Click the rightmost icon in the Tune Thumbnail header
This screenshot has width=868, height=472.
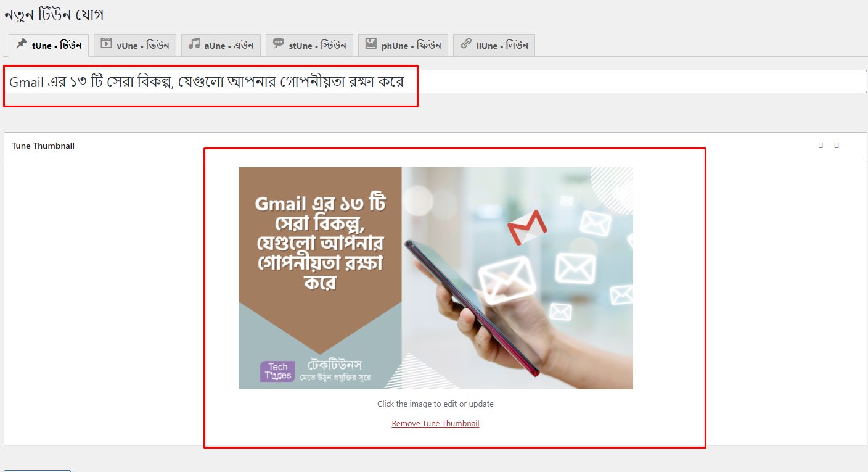click(837, 145)
